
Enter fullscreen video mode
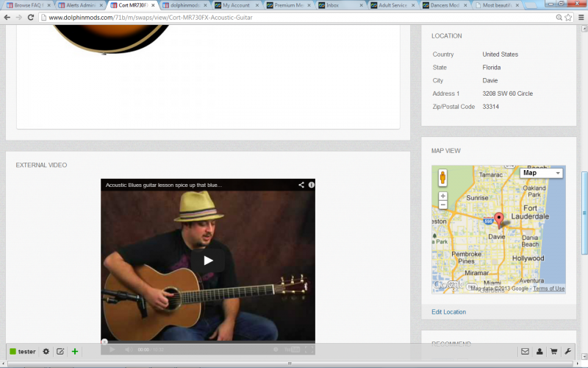click(309, 350)
